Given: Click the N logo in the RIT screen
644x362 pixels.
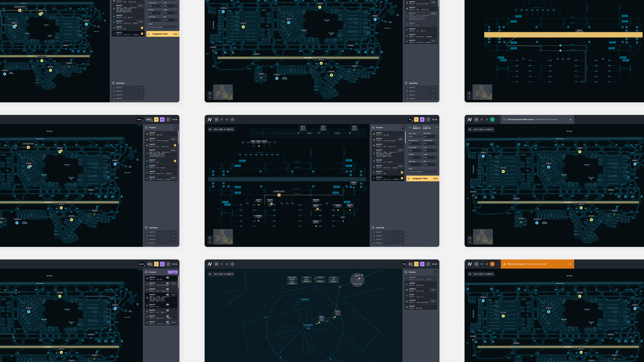Looking at the screenshot, I should [210, 119].
